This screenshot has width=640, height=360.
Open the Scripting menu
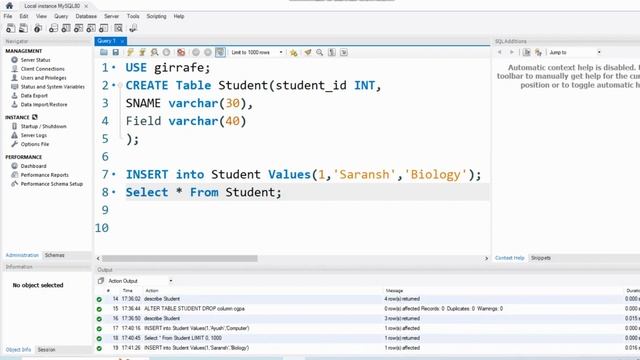point(156,16)
